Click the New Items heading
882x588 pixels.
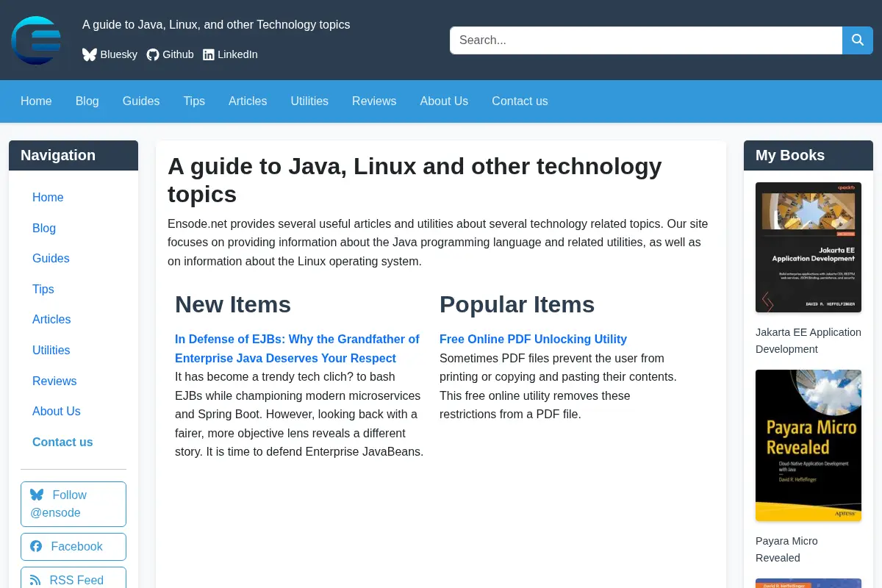(x=233, y=304)
